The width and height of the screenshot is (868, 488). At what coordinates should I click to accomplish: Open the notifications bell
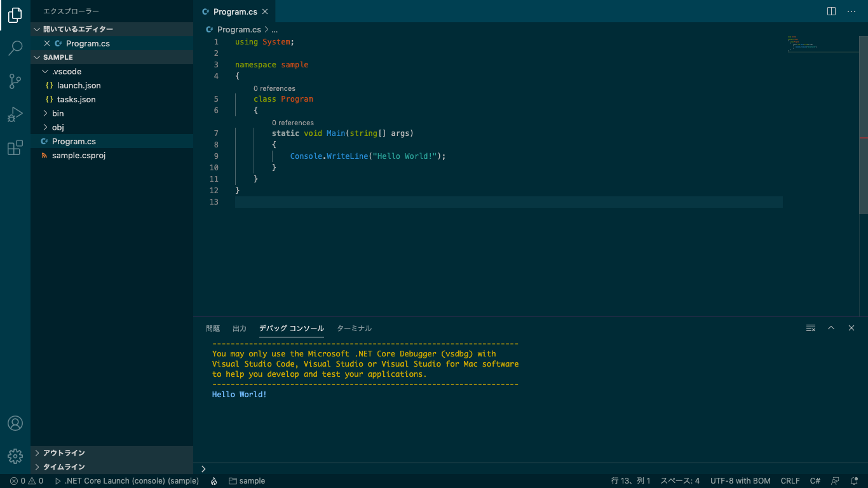855,481
